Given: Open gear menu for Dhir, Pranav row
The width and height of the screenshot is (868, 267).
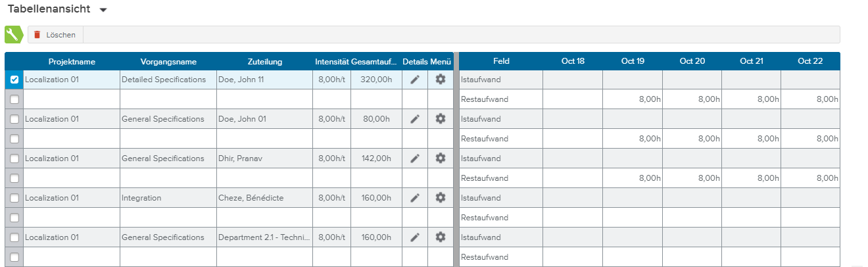Looking at the screenshot, I should pyautogui.click(x=441, y=158).
